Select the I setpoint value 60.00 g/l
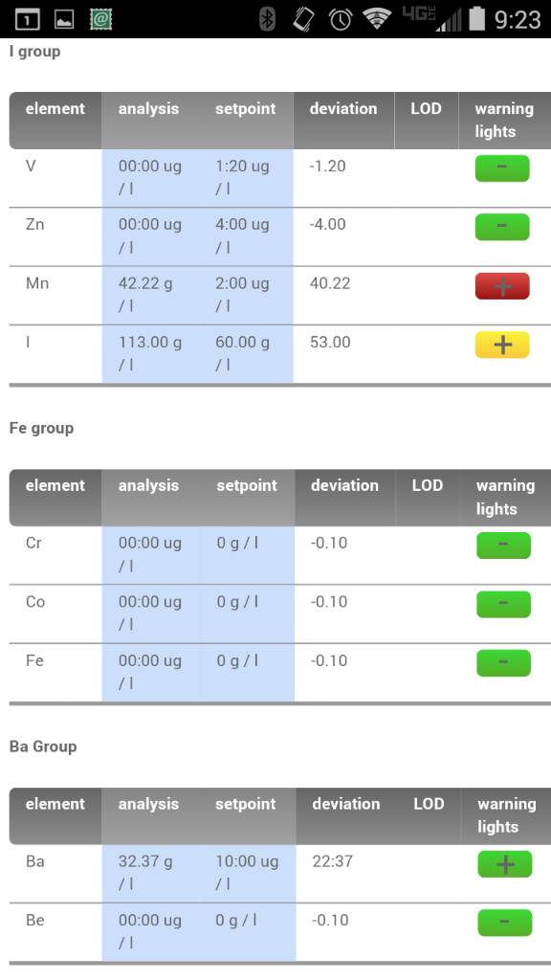 242,353
